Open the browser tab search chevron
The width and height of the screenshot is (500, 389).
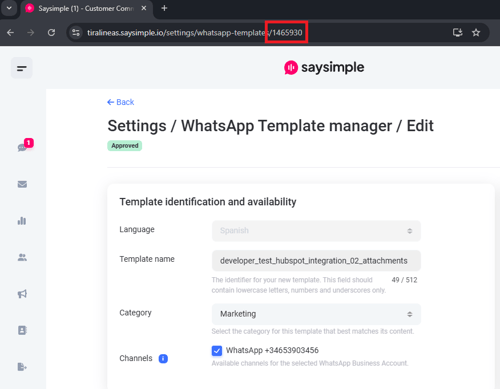[9, 8]
